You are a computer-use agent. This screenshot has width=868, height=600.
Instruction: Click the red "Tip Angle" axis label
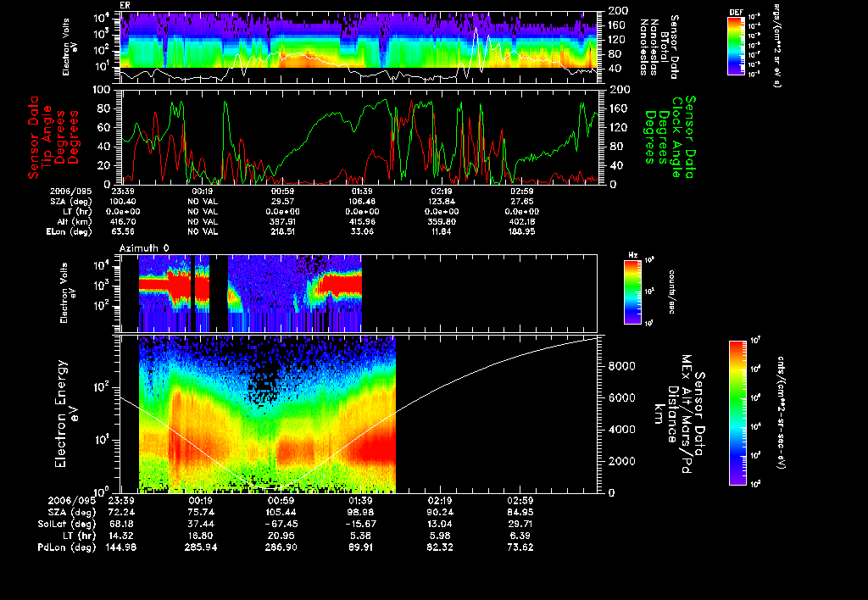pyautogui.click(x=47, y=137)
